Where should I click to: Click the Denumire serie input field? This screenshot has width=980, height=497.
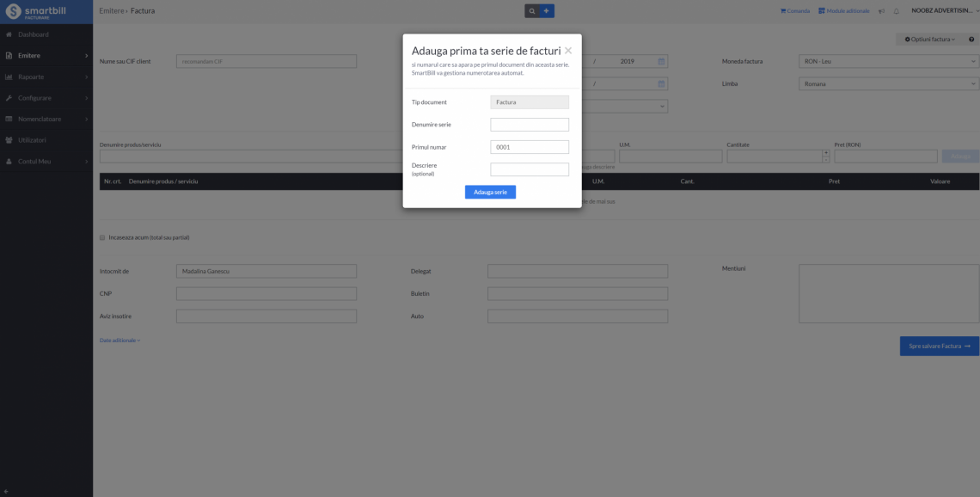530,125
